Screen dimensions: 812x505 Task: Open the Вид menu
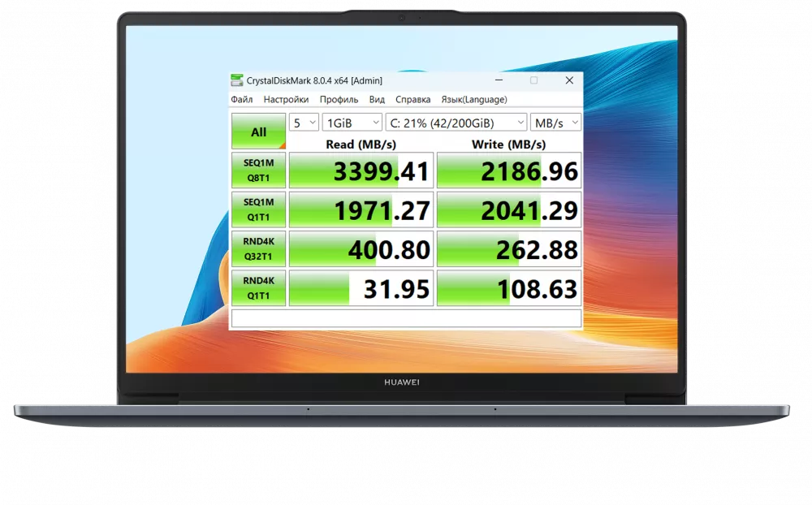(x=377, y=99)
